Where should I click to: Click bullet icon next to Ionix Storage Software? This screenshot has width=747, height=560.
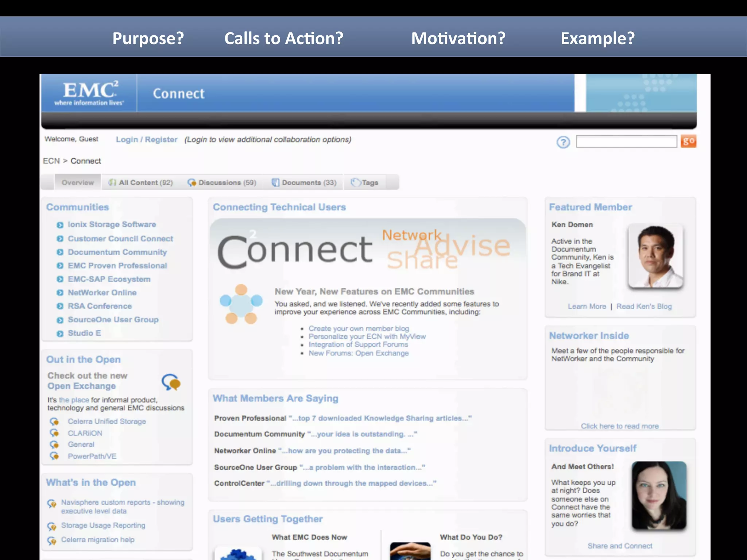pos(60,225)
